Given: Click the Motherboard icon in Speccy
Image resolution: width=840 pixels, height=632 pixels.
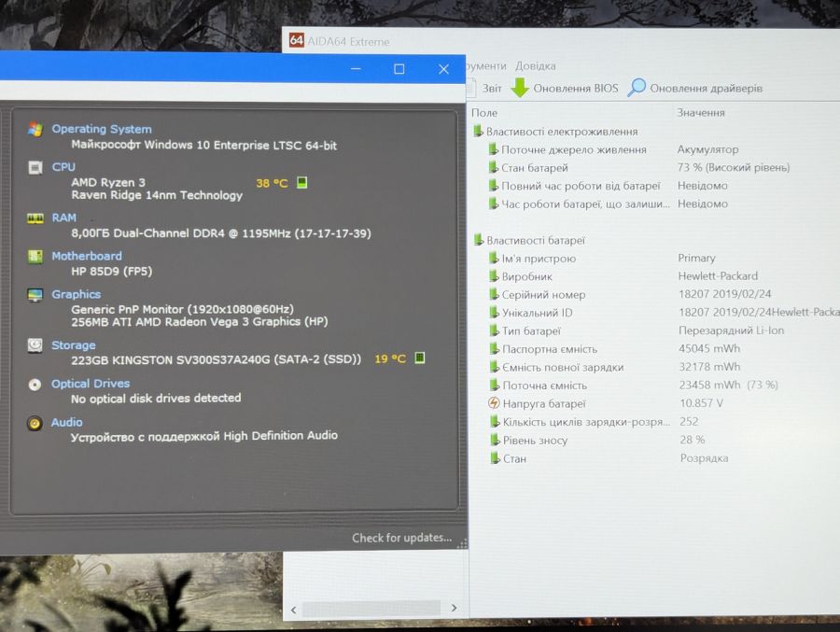Looking at the screenshot, I should click(x=35, y=256).
